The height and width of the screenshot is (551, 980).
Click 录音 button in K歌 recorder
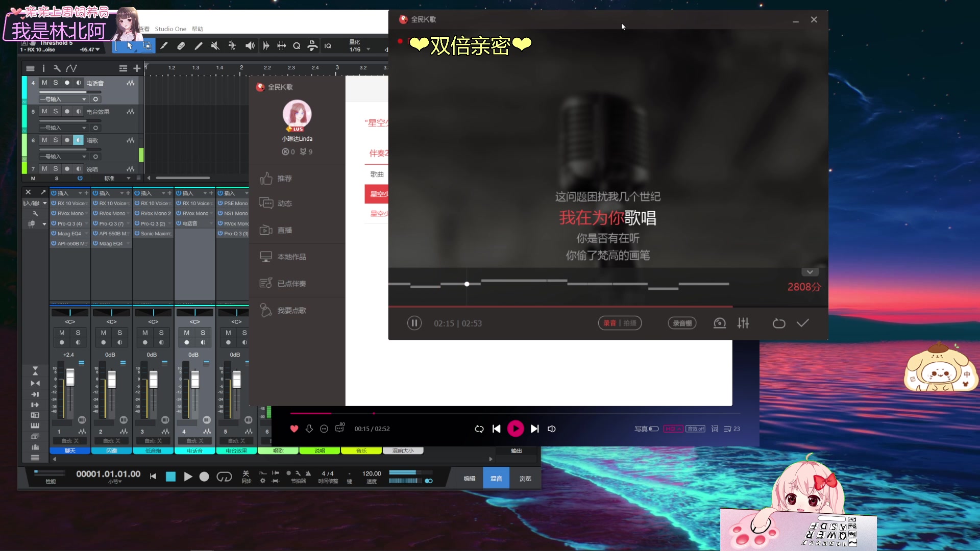click(x=609, y=323)
